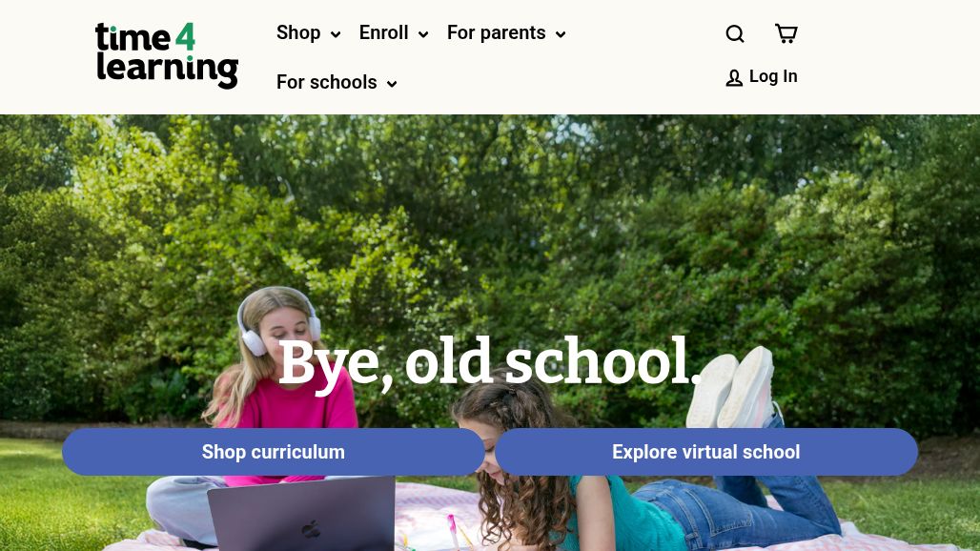980x551 pixels.
Task: Open the shopping cart icon
Action: tap(786, 33)
